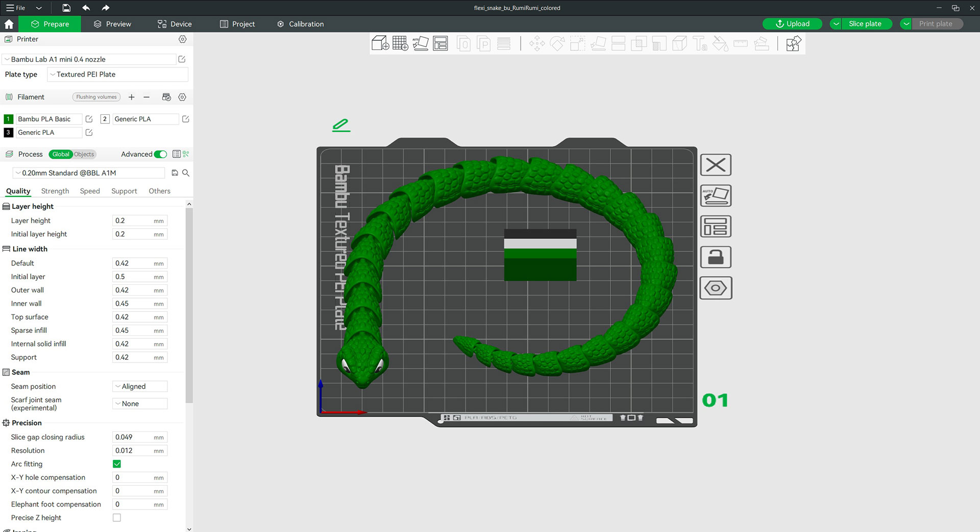Screen dimensions: 980x532
Task: Select the Lay on face tool
Action: 598,43
